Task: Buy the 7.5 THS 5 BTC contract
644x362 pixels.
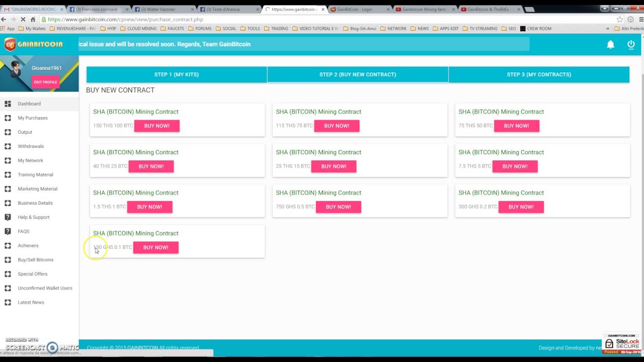Action: [x=515, y=166]
